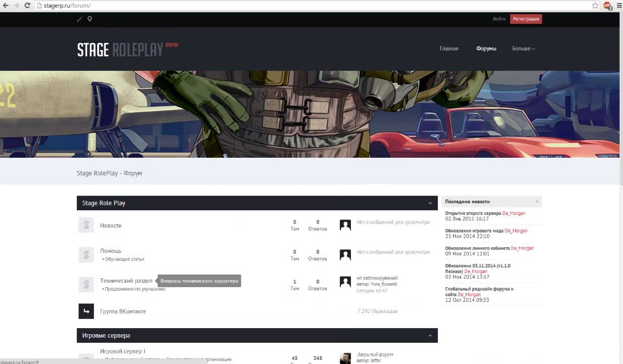Click '7 292 Переходов' redirect count
Screen dimensions: 623x364
(377, 311)
